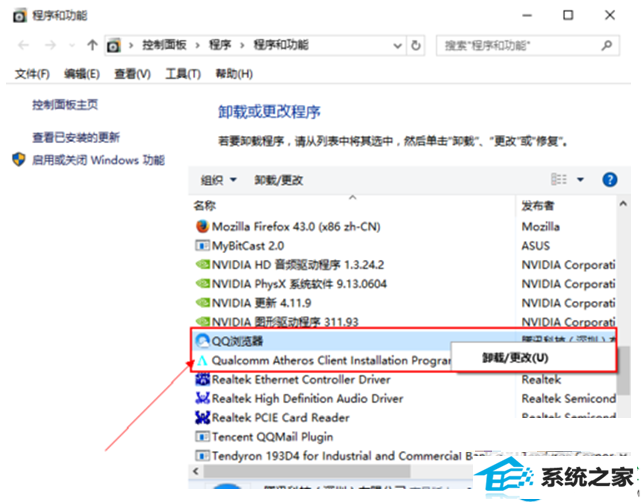Select NVIDIA 图形驱动程序 311.93 entry
Image resolution: width=642 pixels, height=504 pixels.
tap(285, 321)
